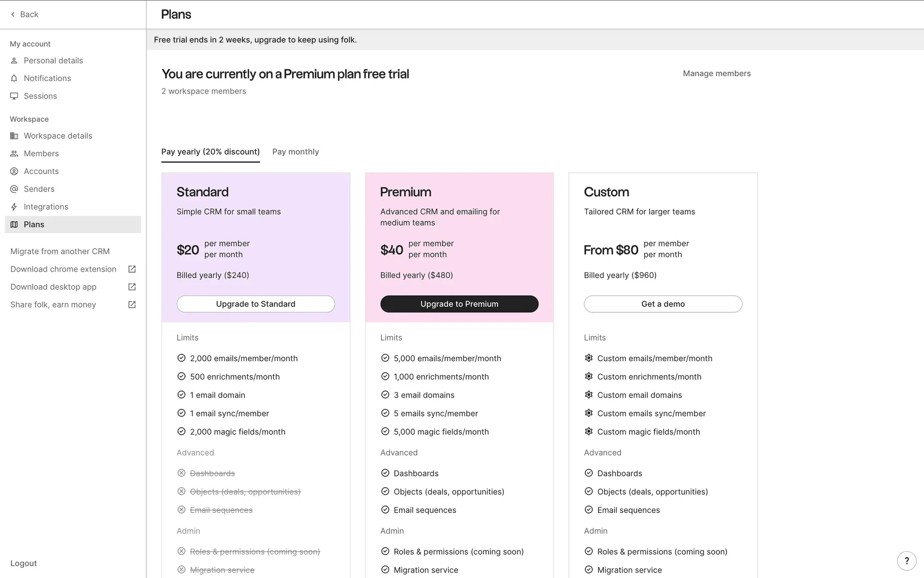Click the Members people icon
924x578 pixels.
(14, 154)
